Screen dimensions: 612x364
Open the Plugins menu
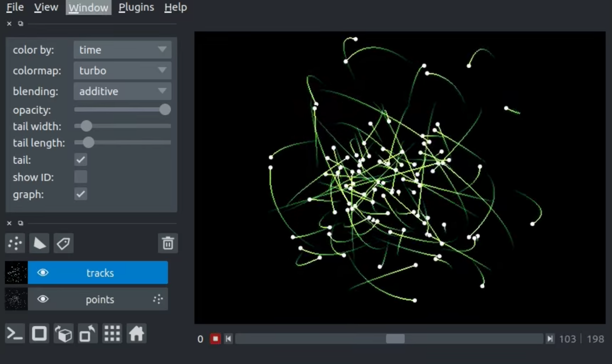tap(136, 7)
